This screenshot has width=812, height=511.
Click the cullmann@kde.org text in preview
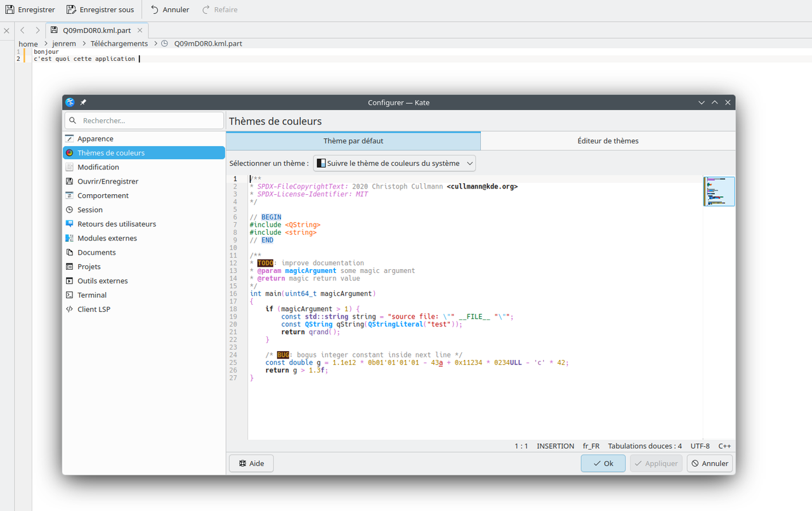(482, 187)
